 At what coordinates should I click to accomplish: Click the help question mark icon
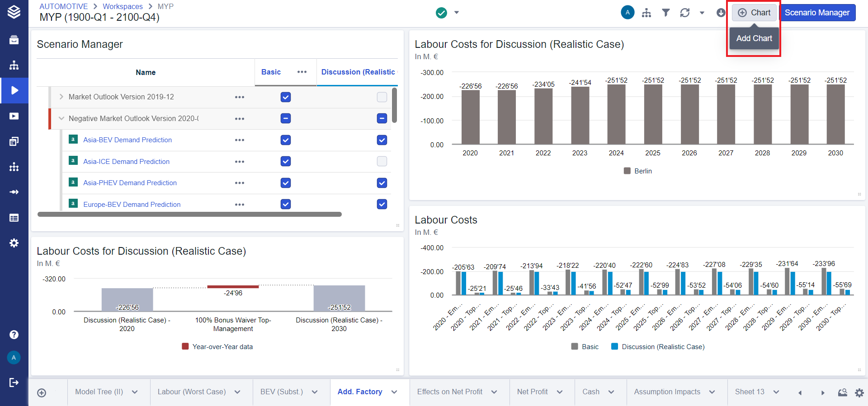tap(14, 335)
